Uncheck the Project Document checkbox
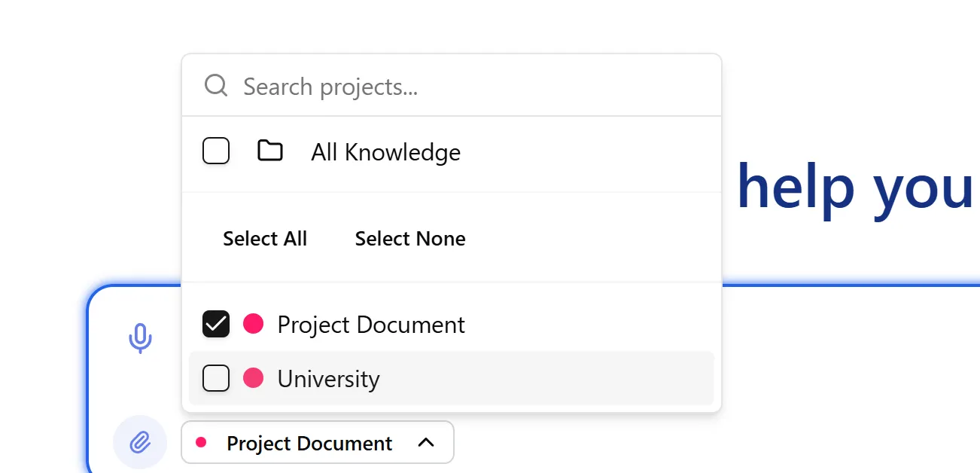Viewport: 980px width, 473px height. [216, 324]
